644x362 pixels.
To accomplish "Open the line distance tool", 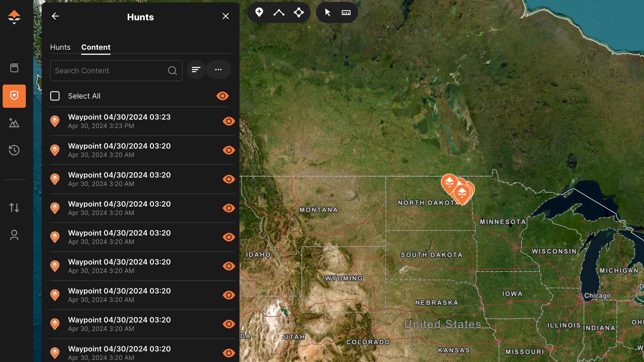I will 279,12.
